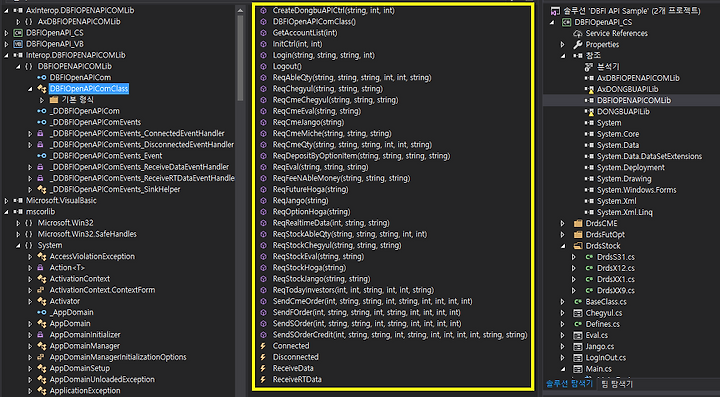Click the DONGBUAPILib warning reference icon
This screenshot has height=397, width=720.
click(x=589, y=112)
